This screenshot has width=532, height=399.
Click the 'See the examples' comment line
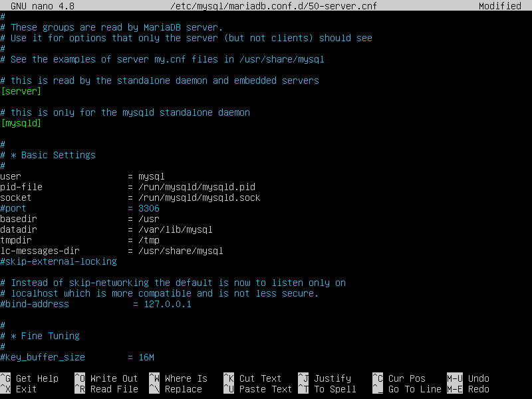pyautogui.click(x=162, y=59)
